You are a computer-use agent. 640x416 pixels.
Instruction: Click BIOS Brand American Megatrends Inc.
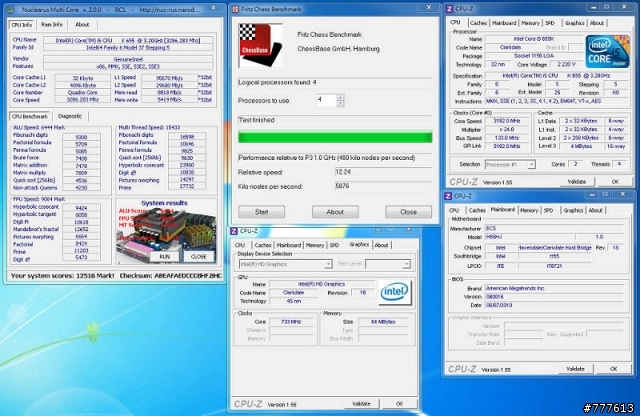point(554,288)
